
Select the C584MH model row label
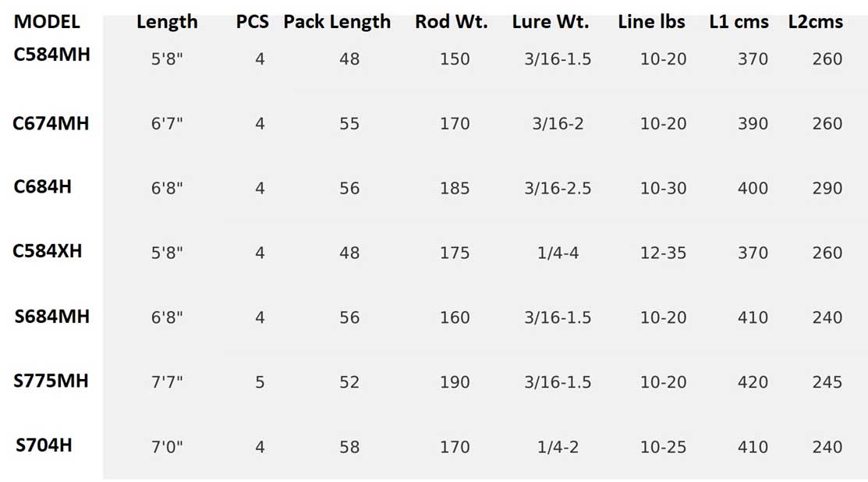coord(51,55)
